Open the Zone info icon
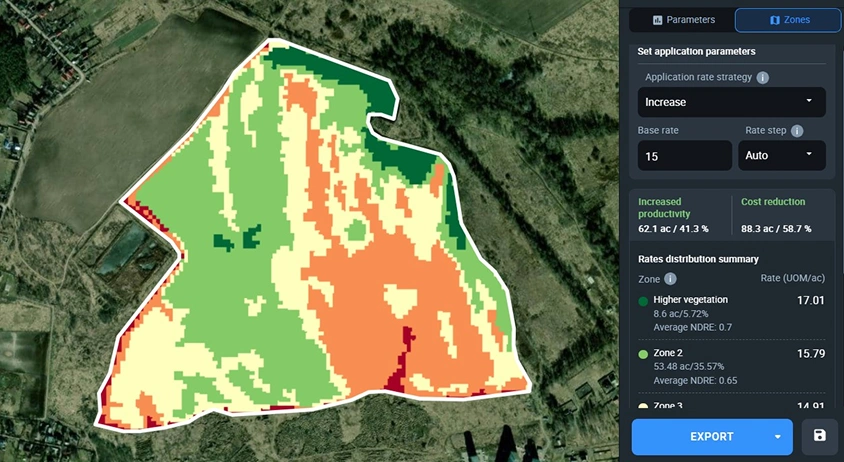The width and height of the screenshot is (844, 462). [670, 279]
